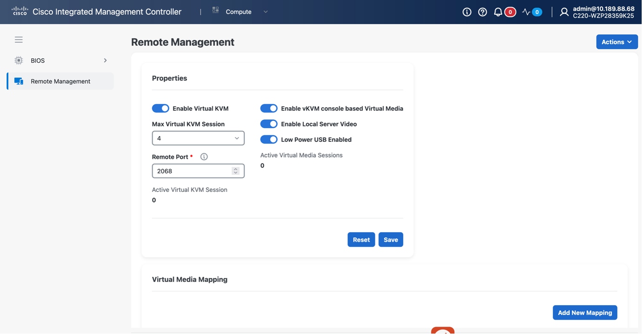
Task: Toggle Low Power USB Enabled off
Action: click(269, 139)
